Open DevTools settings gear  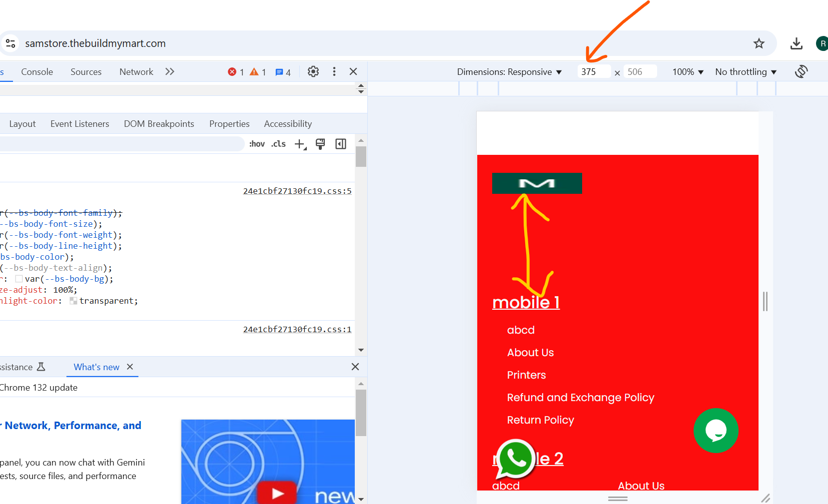(x=313, y=71)
